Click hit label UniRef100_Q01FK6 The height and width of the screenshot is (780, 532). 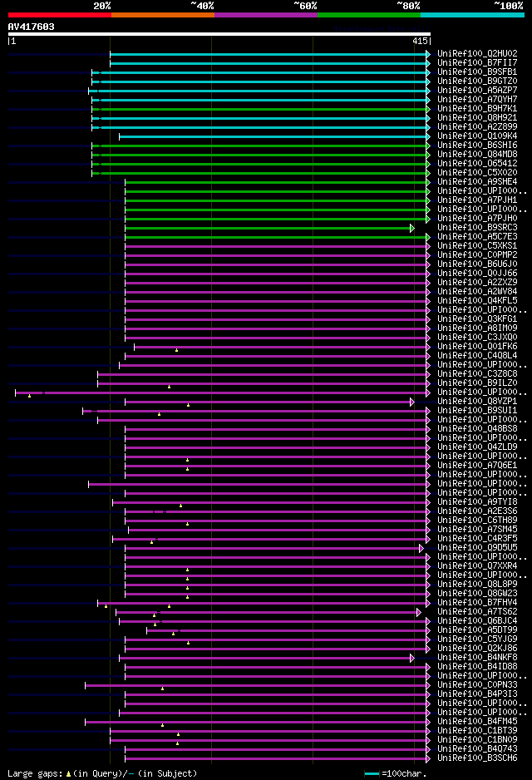477,346
